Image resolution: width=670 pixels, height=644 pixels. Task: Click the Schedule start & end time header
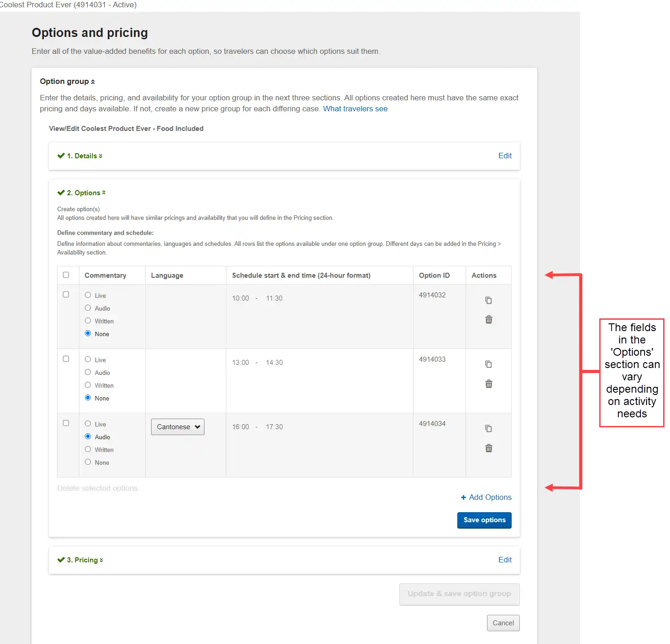click(301, 275)
